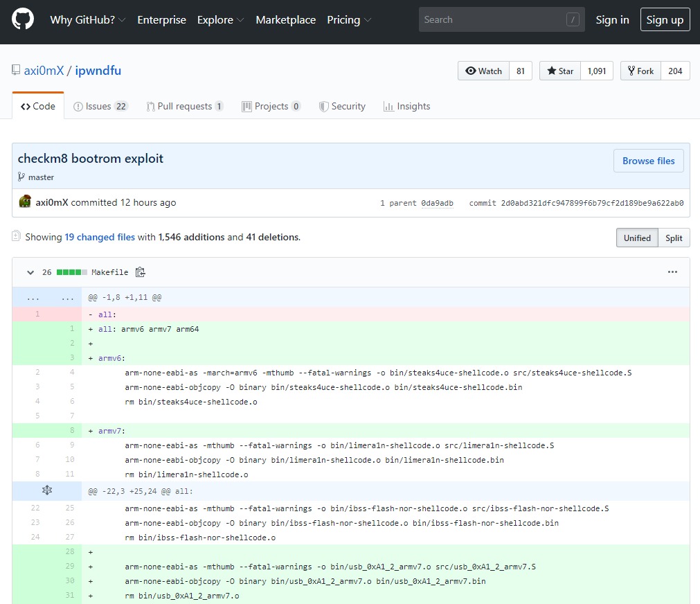
Task: Switch to the Code tab
Action: (38, 107)
